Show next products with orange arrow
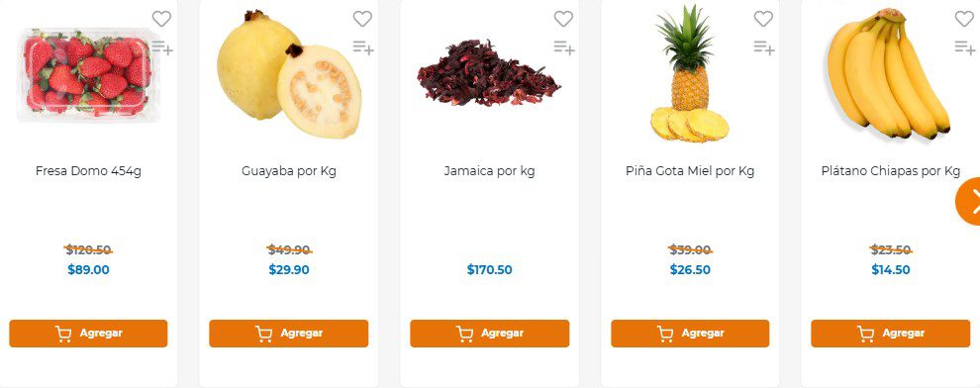Viewport: 980px width, 388px height. pyautogui.click(x=969, y=201)
